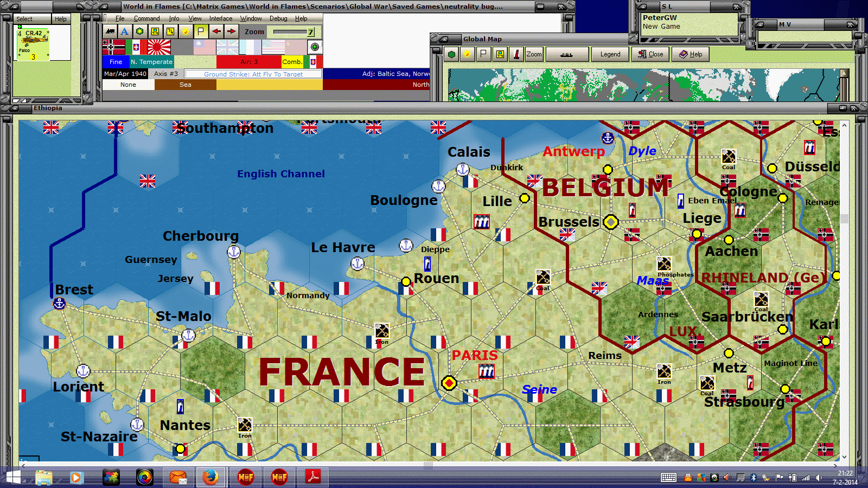Click the Calais port anchor symbol
Screen dimensions: 868x488
(462, 169)
